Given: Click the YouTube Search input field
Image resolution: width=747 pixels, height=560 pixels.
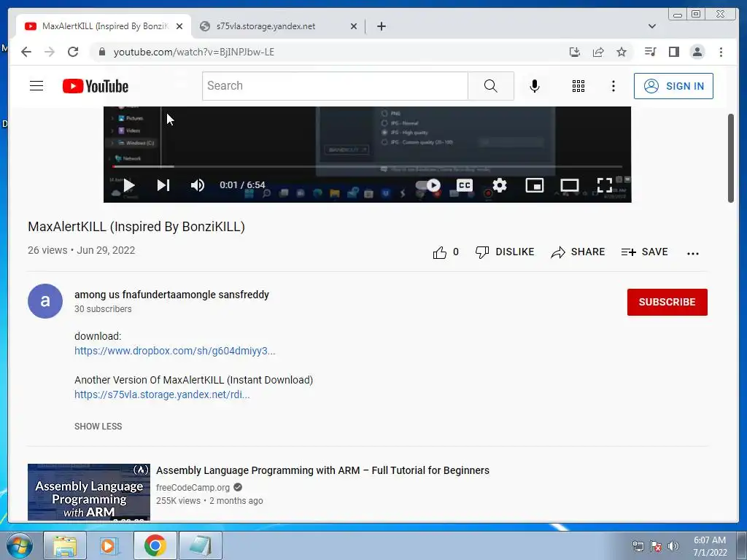Looking at the screenshot, I should 335,86.
